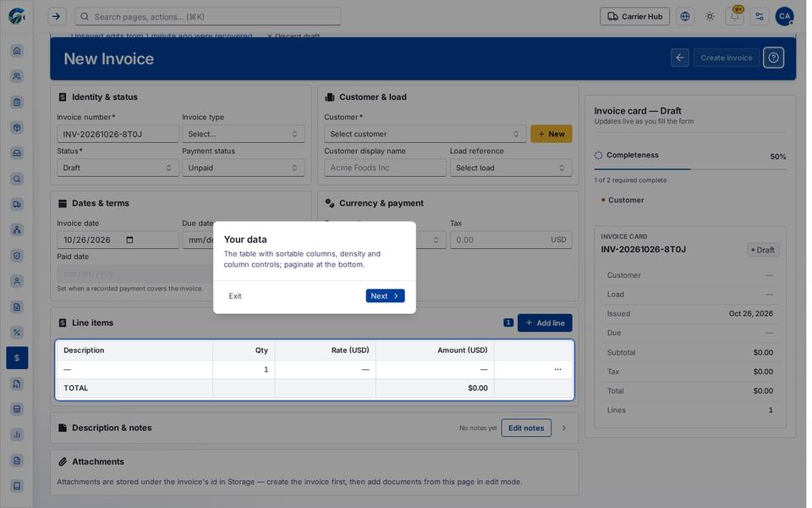Screen dimensions: 812x508
Task: Toggle the sun light/dark theme
Action: (x=710, y=17)
